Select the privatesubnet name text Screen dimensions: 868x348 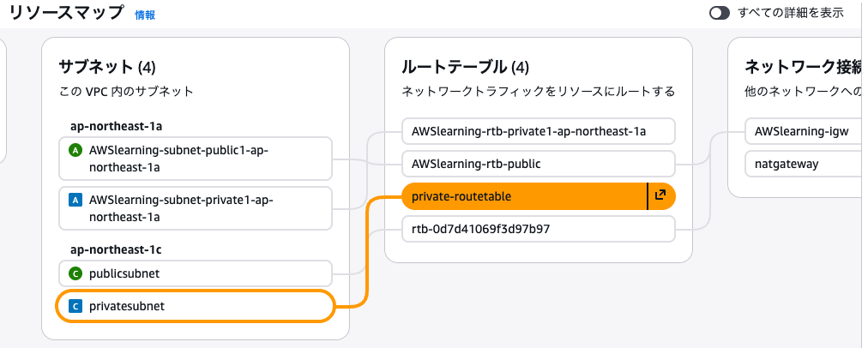[126, 306]
